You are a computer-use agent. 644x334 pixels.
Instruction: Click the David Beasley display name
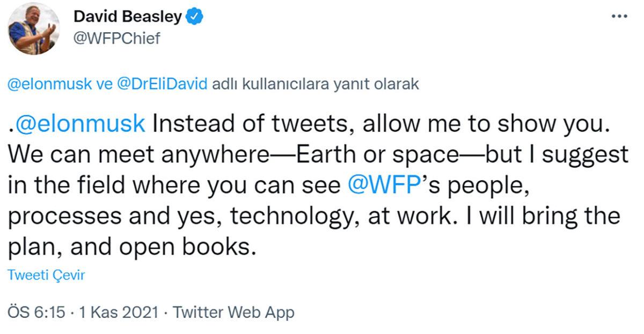coord(128,18)
